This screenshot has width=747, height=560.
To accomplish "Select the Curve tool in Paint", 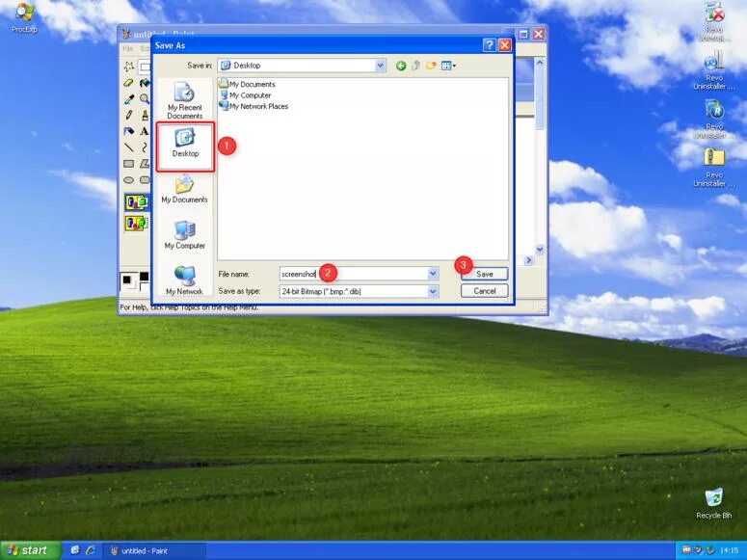I will pos(145,147).
